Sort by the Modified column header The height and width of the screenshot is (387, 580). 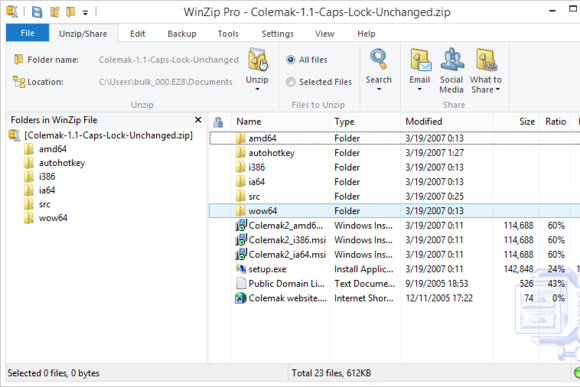point(424,122)
